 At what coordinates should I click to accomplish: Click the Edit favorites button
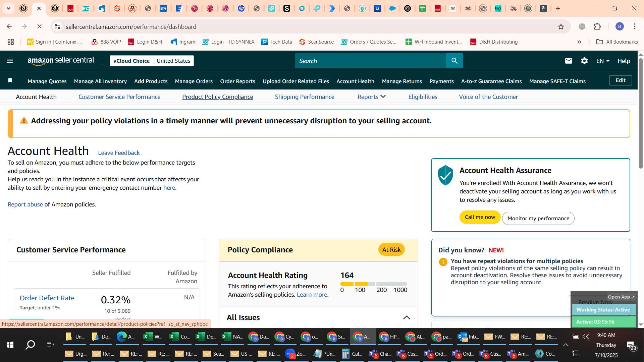[621, 80]
